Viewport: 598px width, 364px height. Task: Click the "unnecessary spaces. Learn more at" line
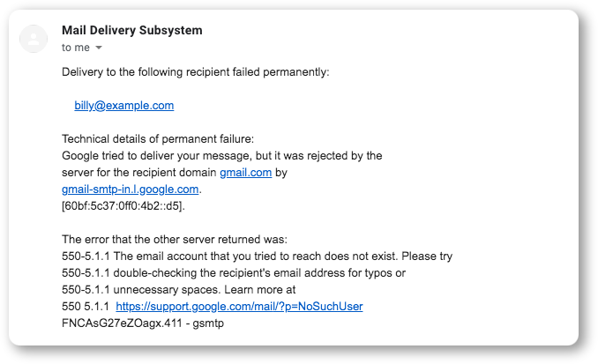178,290
